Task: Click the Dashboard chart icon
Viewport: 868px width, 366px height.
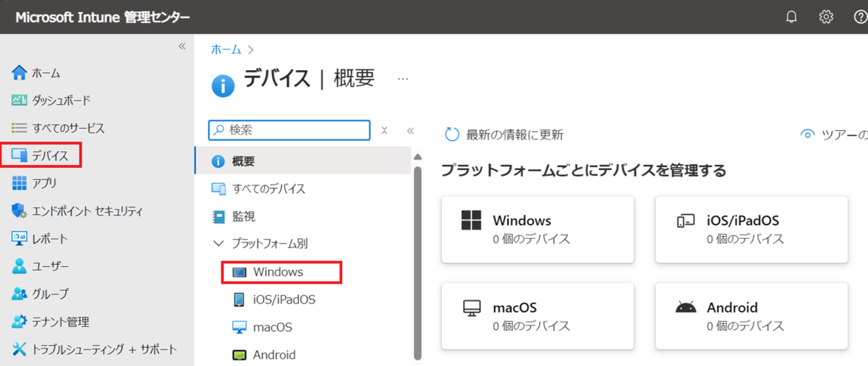Action: tap(20, 100)
